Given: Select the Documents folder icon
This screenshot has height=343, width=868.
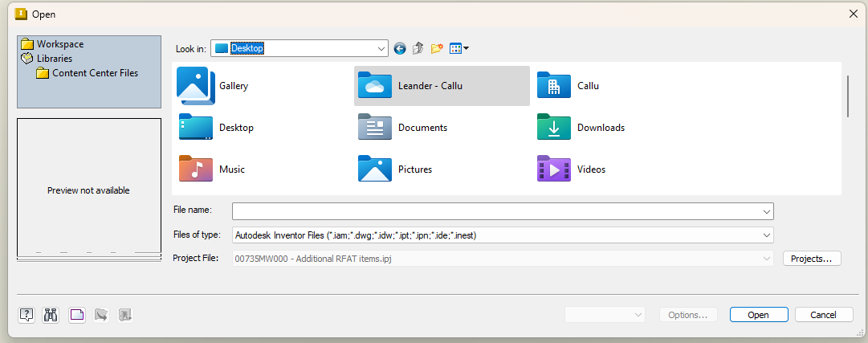Looking at the screenshot, I should point(375,128).
